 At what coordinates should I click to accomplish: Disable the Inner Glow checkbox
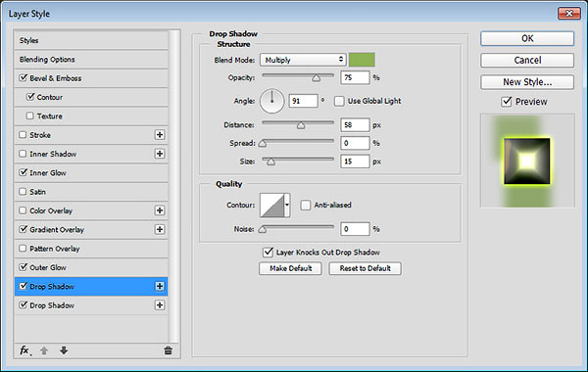[x=24, y=172]
